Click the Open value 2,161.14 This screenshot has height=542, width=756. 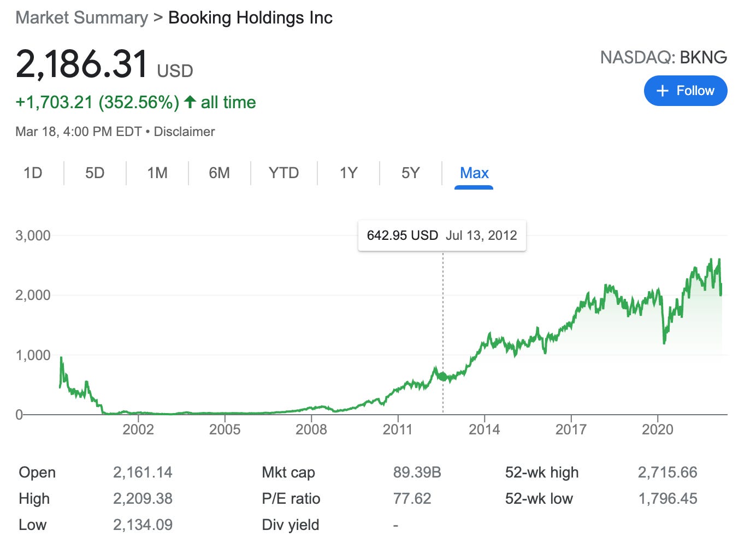click(x=143, y=473)
